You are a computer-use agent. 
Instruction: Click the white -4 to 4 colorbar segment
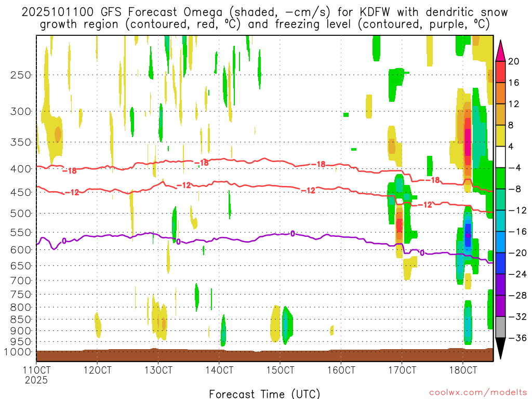coord(500,157)
